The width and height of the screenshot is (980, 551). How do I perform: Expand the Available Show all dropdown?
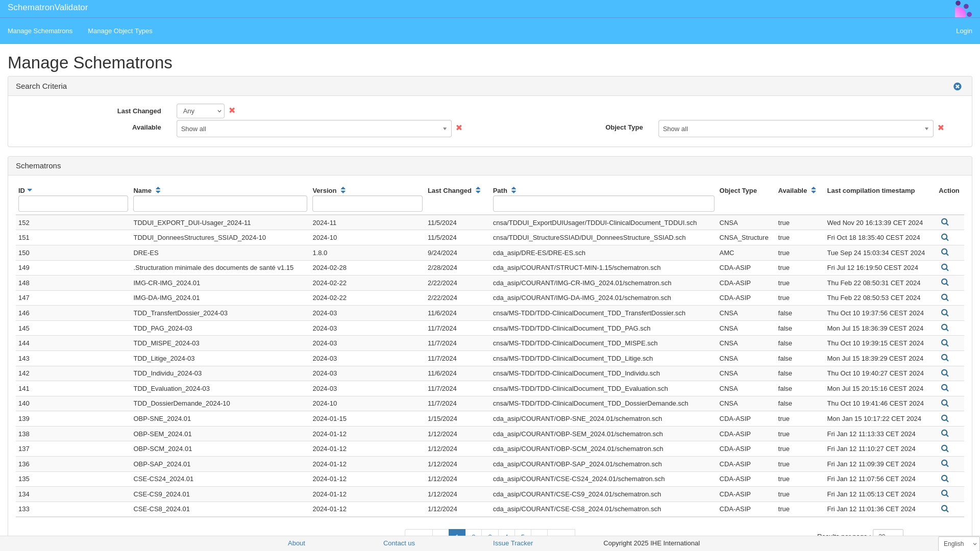click(x=313, y=129)
